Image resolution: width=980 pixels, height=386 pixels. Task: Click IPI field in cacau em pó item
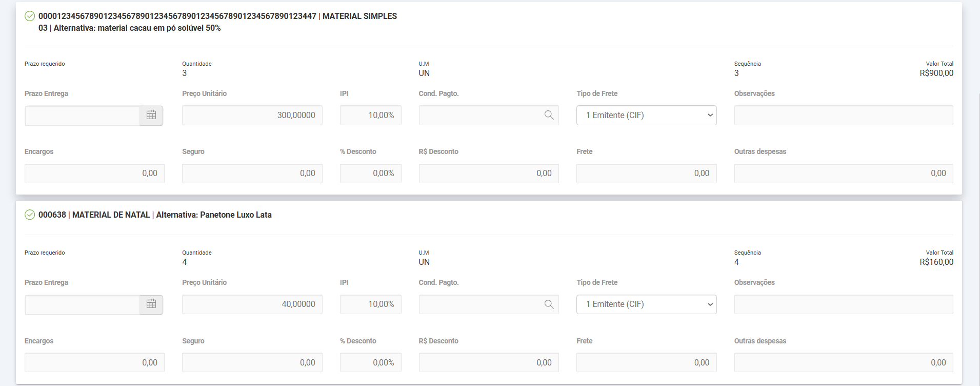tap(370, 115)
